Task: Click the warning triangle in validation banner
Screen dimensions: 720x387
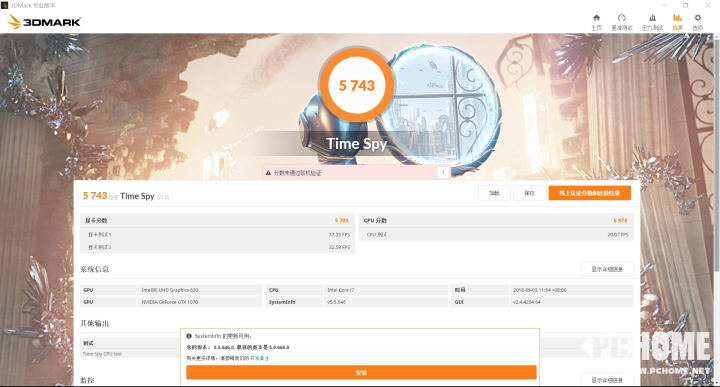Action: (x=268, y=173)
